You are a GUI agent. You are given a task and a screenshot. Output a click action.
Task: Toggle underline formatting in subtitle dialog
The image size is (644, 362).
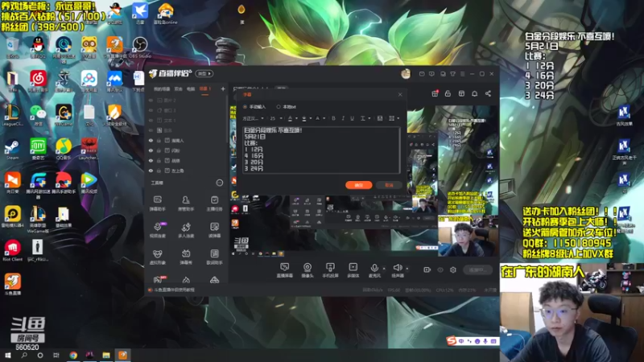352,118
